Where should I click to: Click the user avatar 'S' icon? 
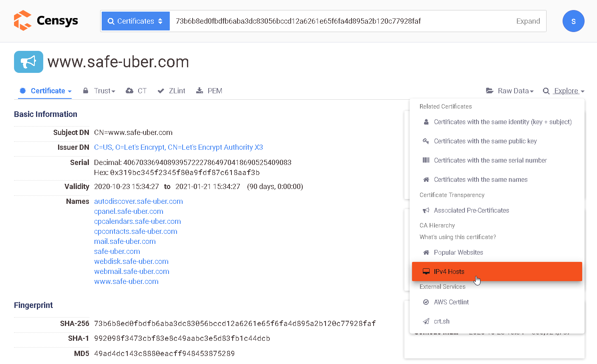coord(573,21)
